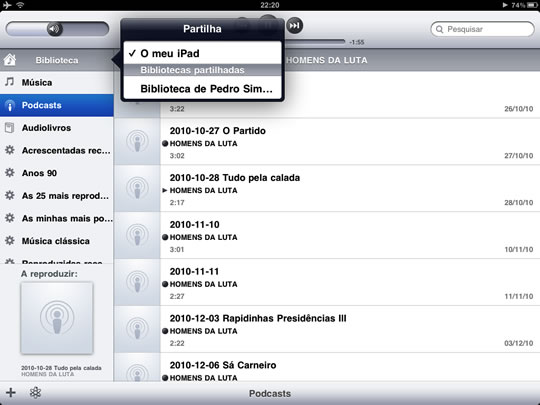The width and height of the screenshot is (540, 405).
Task: Play 2010-12-03 Rapidinhas Presidências III
Action: (326, 329)
